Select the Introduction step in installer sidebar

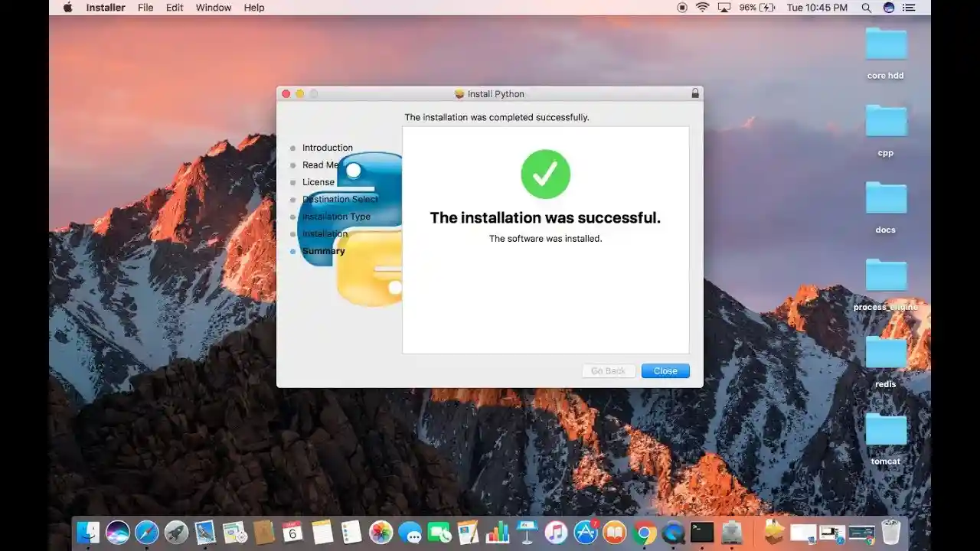(327, 148)
